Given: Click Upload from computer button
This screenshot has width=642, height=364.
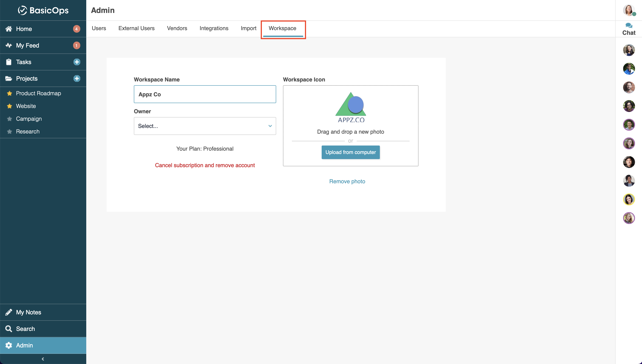Looking at the screenshot, I should 350,152.
